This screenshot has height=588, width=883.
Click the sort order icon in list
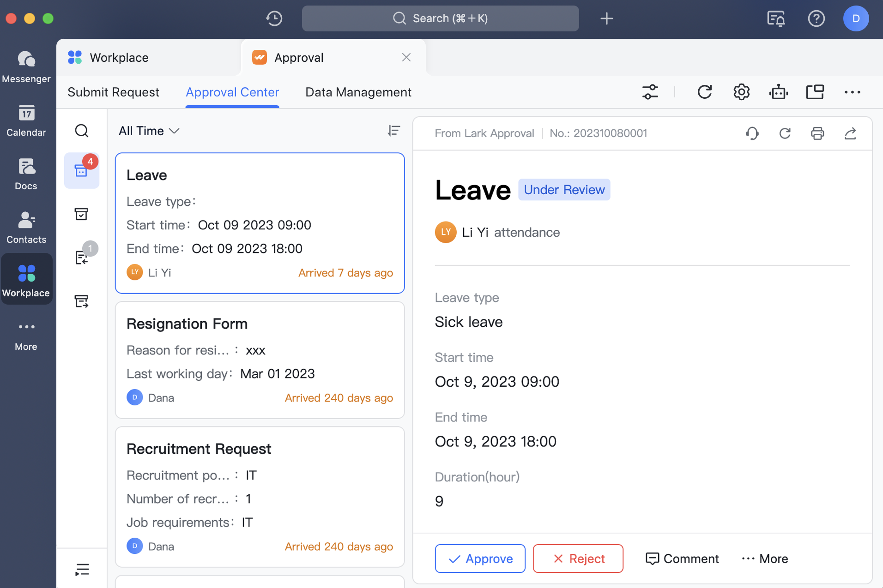click(x=393, y=131)
